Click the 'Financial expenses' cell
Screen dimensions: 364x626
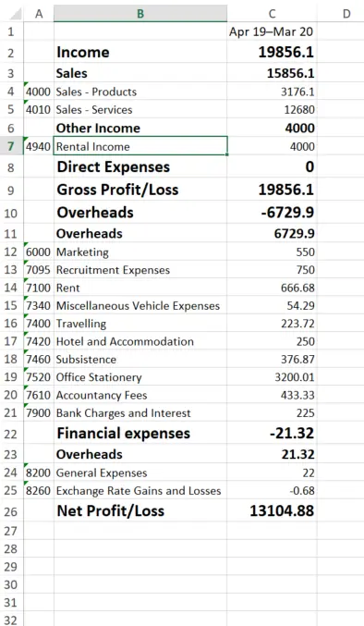[140, 433]
